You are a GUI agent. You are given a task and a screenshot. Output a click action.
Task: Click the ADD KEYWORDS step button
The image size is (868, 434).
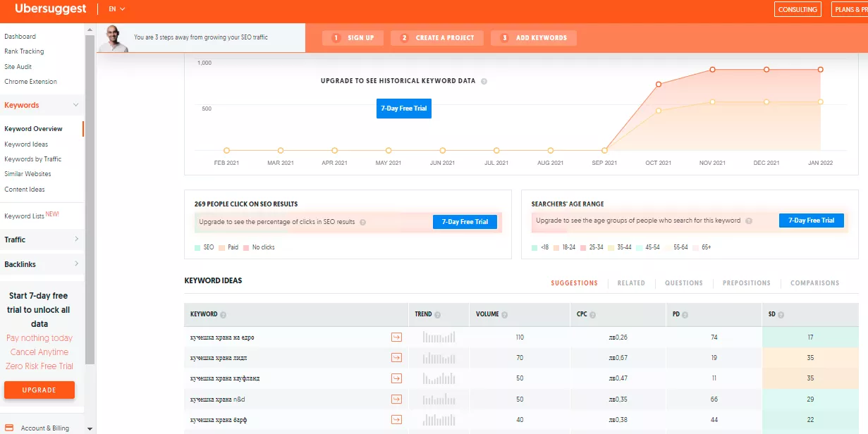533,38
